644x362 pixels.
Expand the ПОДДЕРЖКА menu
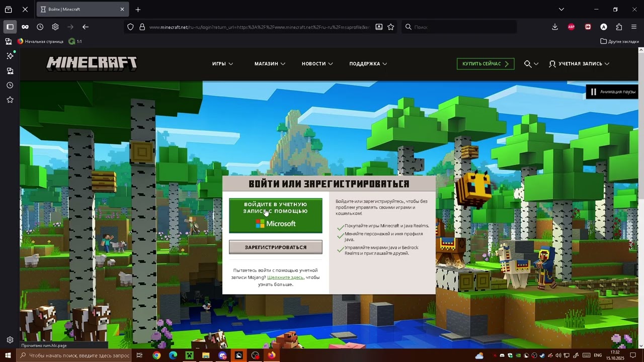[x=368, y=64]
